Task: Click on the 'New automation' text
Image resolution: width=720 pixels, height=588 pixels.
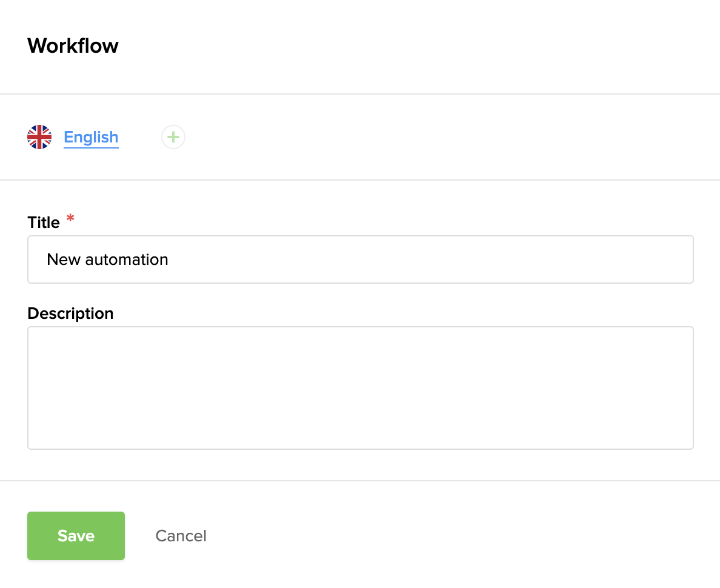Action: coord(107,259)
